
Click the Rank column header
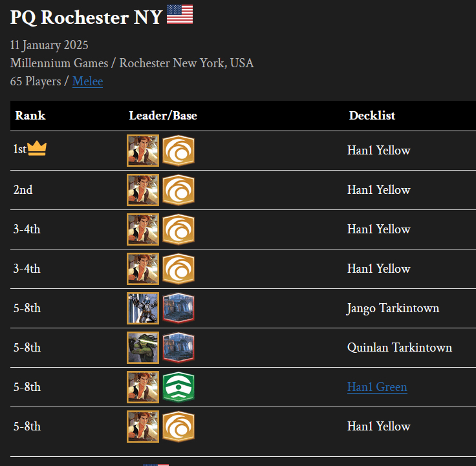30,116
